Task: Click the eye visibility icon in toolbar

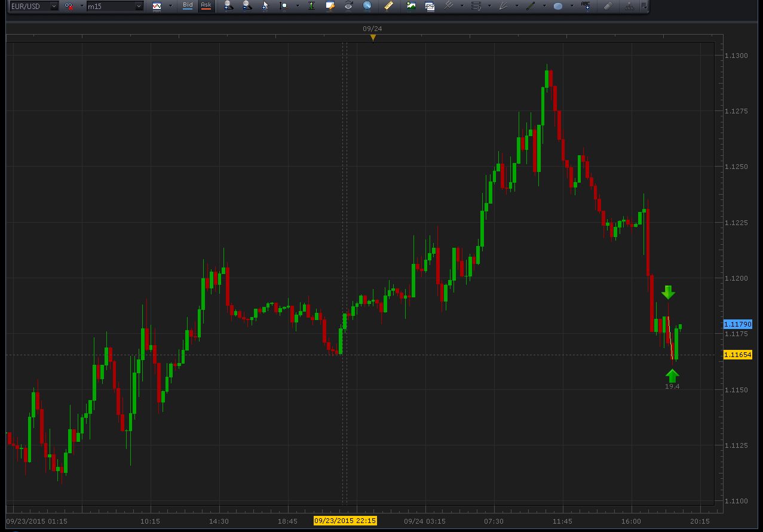Action: (348, 6)
